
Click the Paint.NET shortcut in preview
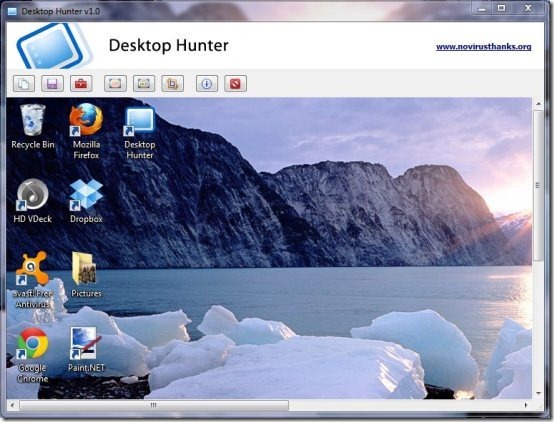86,350
